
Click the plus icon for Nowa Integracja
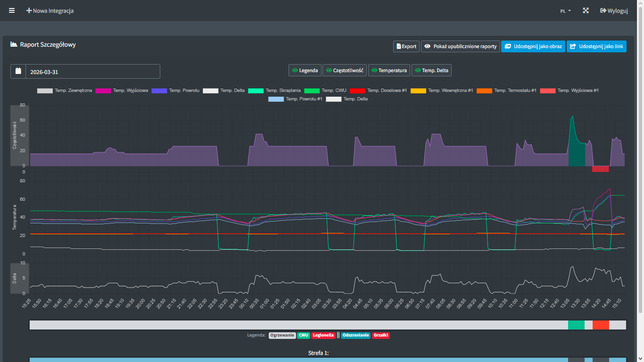pyautogui.click(x=29, y=10)
